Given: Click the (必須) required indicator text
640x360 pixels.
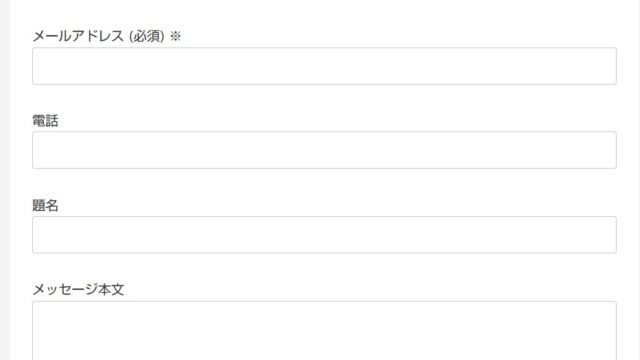Looking at the screenshot, I should coord(147,36).
